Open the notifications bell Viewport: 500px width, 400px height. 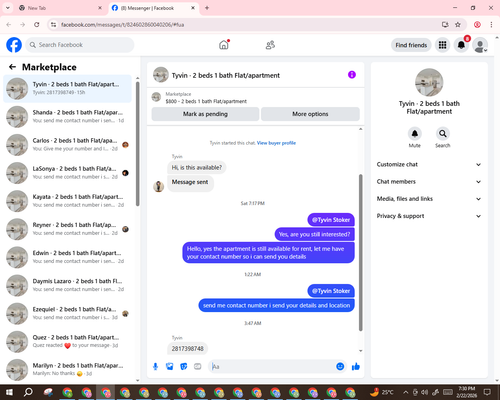point(461,45)
